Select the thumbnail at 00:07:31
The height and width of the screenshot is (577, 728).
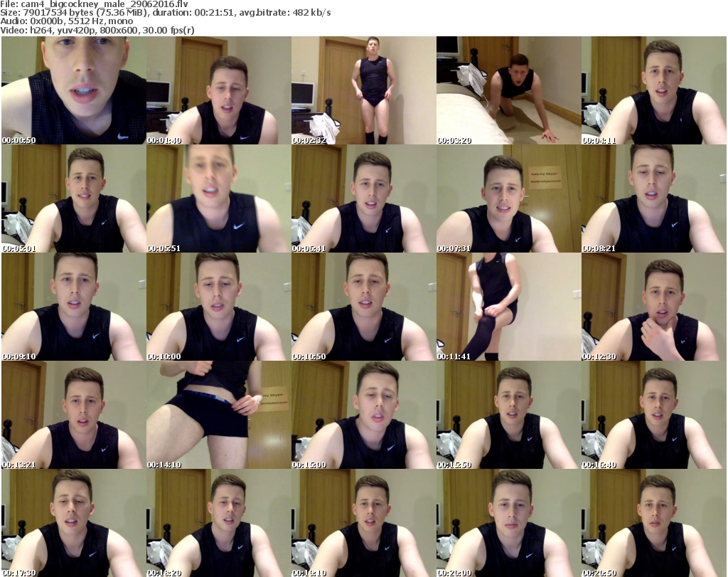[508, 198]
